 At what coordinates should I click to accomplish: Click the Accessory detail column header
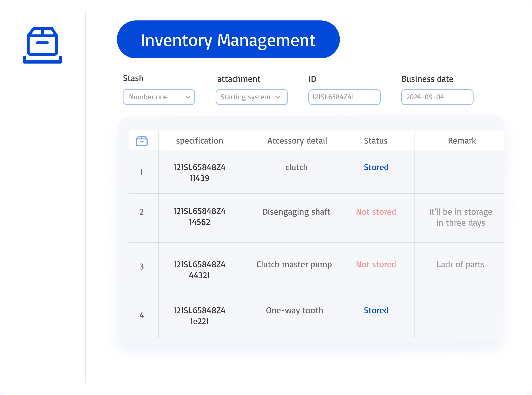click(x=297, y=141)
